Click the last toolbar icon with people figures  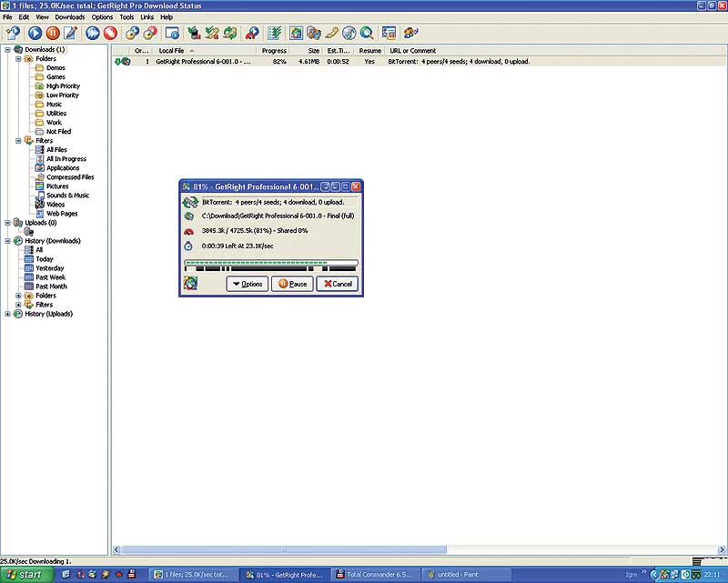point(411,33)
